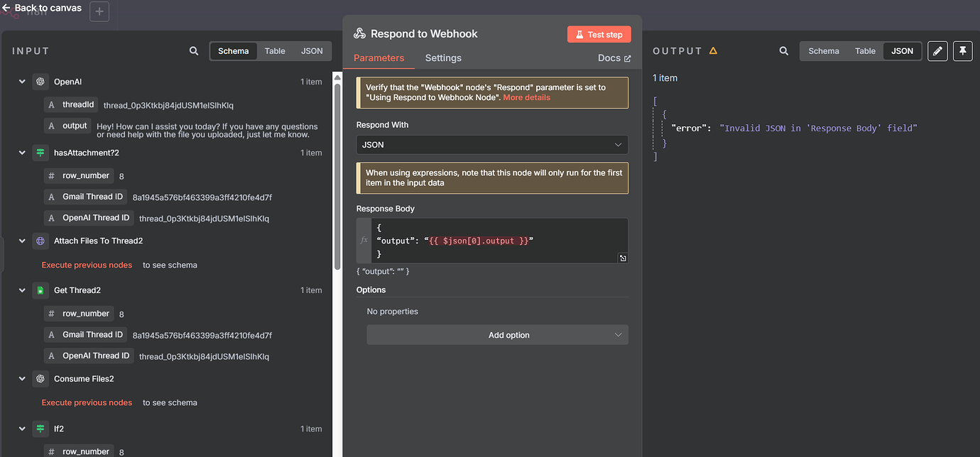Switch to the Settings tab
The width and height of the screenshot is (980, 457).
coord(443,57)
